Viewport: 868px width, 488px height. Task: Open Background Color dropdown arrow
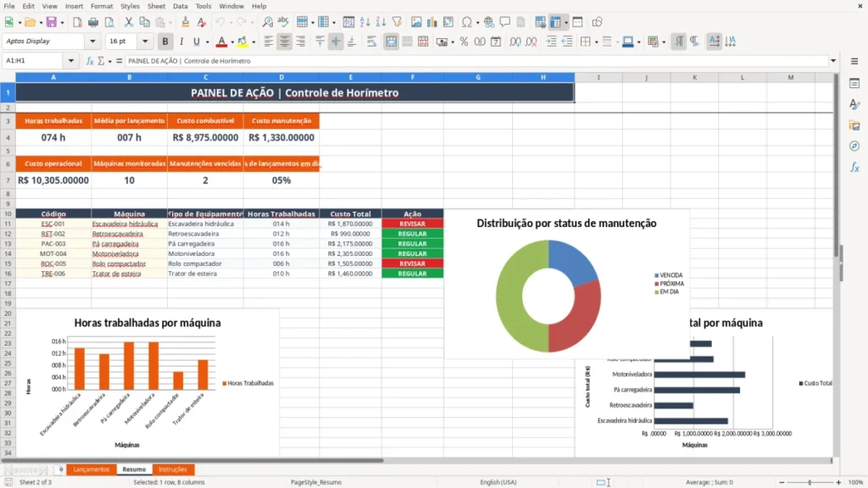[253, 42]
